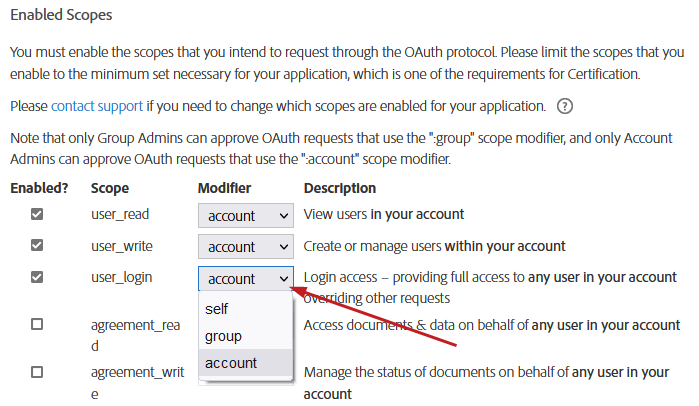Disable the user_write scope checkbox
The height and width of the screenshot is (406, 699).
click(37, 246)
